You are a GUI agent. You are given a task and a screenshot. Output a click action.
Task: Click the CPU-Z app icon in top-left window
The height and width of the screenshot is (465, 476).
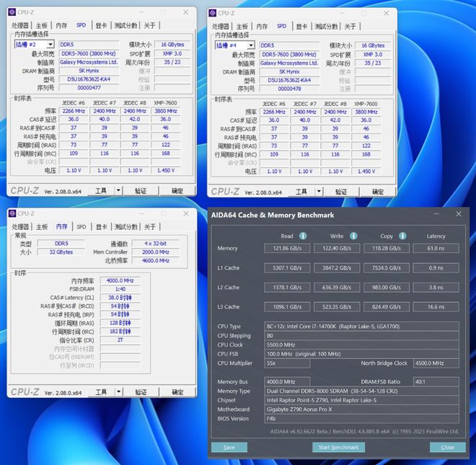(x=12, y=12)
